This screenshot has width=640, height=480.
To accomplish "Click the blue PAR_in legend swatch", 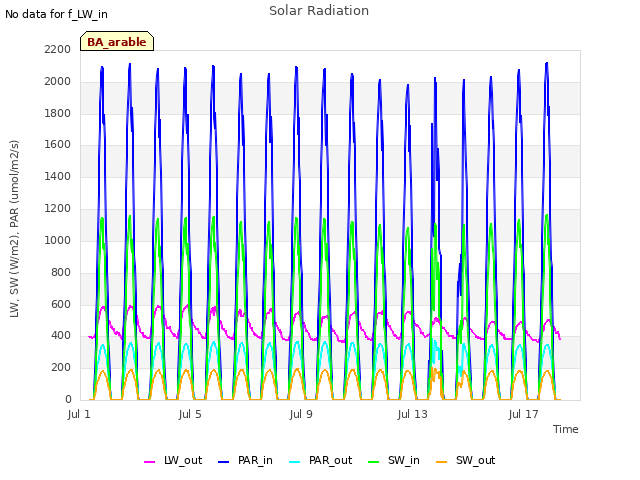I will (x=224, y=462).
